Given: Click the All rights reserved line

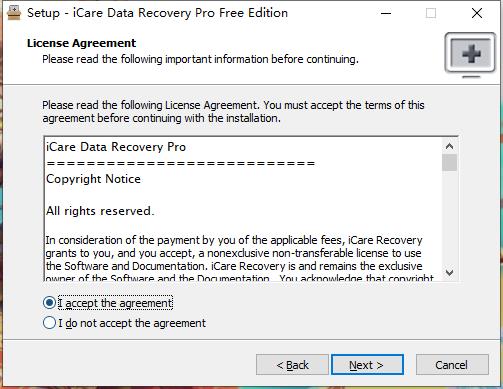Looking at the screenshot, I should click(100, 211).
